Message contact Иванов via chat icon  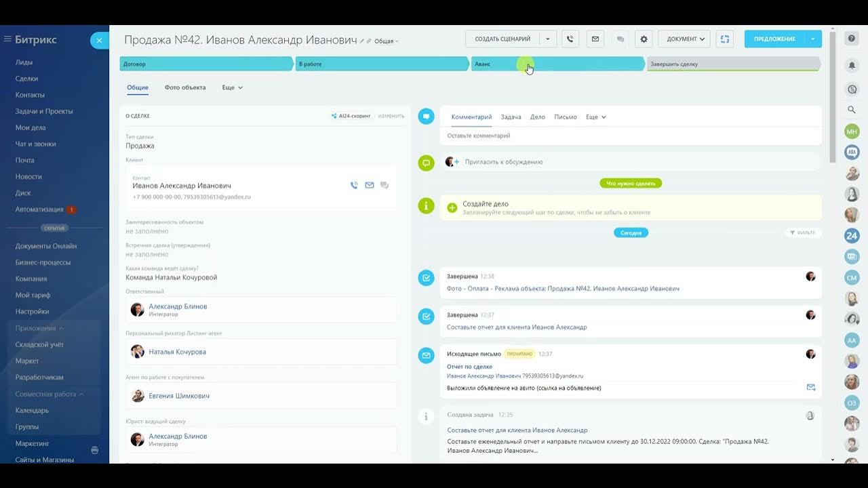(x=384, y=185)
